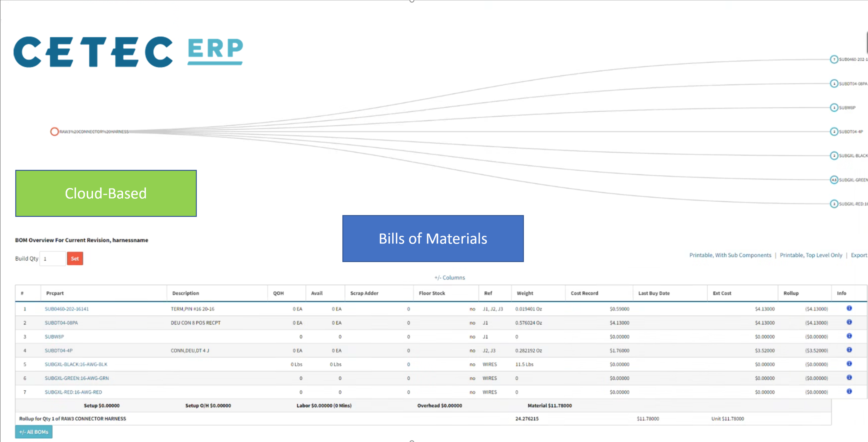
Task: Click the SUB0460-202 tree node circle
Action: pos(834,59)
